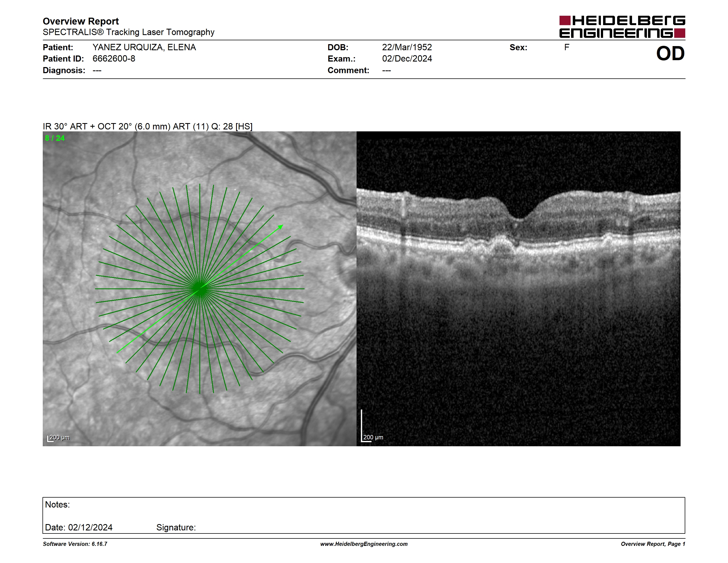Screen dimensions: 728x563
Task: Click the Date: 02/12/2024 entry
Action: tap(79, 527)
